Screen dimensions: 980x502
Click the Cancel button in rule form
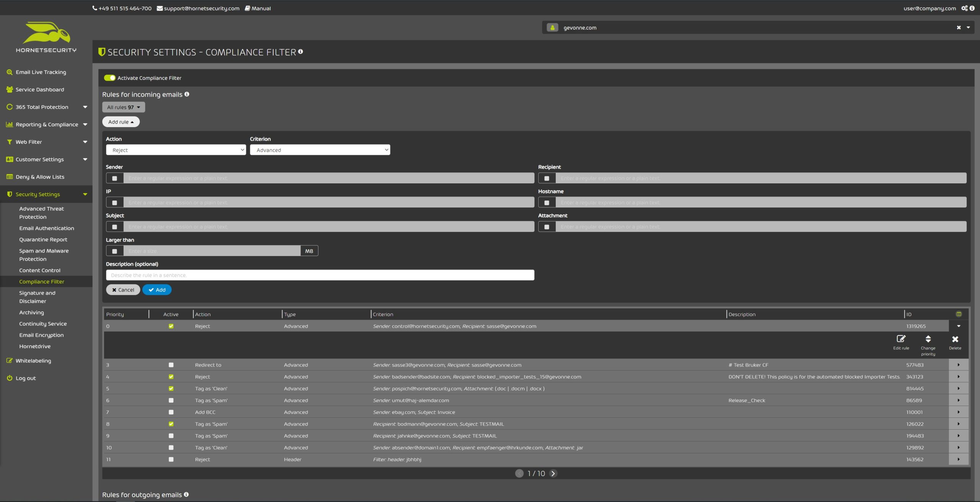(123, 289)
